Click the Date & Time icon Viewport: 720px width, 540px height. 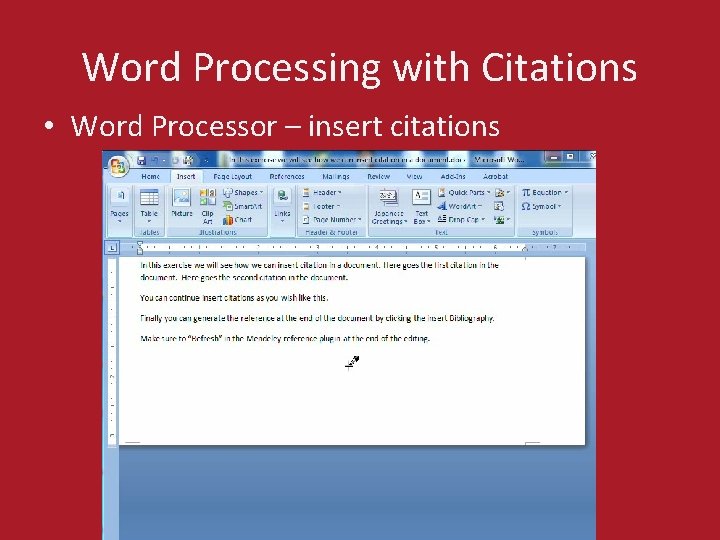click(499, 206)
